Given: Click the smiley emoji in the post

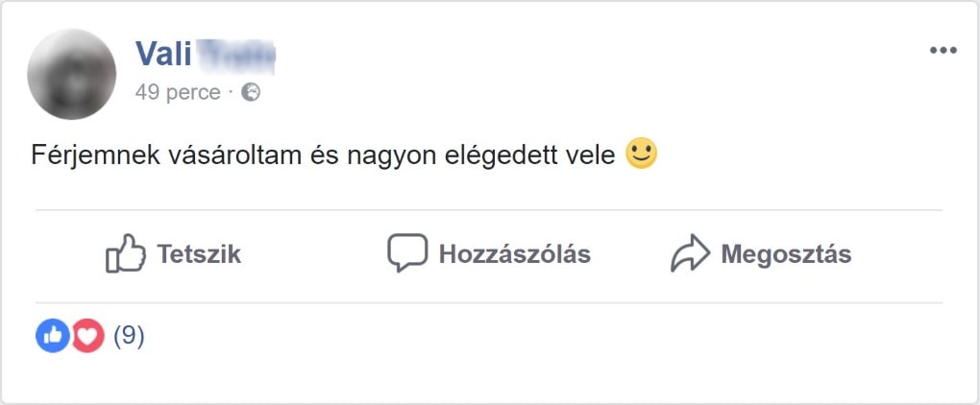Looking at the screenshot, I should pos(641,154).
